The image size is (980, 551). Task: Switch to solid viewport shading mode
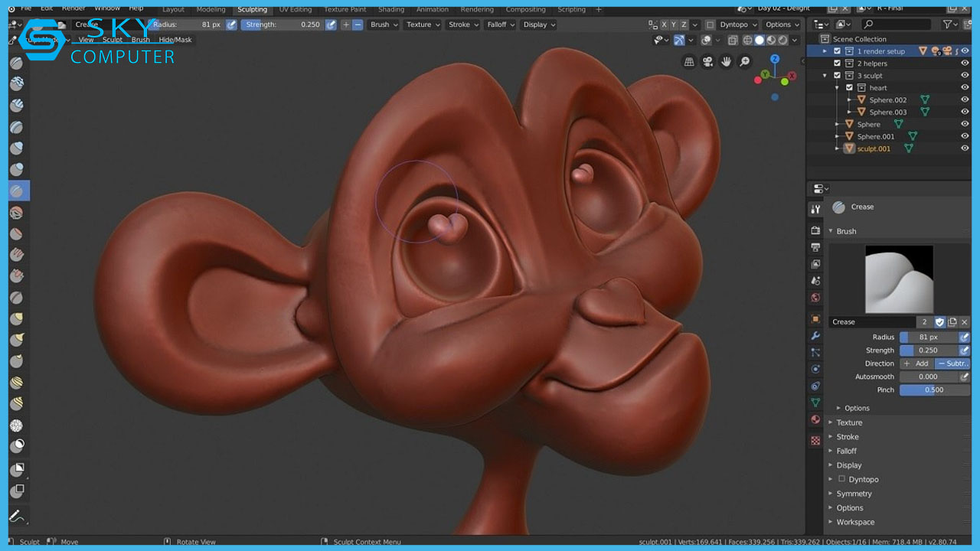click(x=759, y=41)
